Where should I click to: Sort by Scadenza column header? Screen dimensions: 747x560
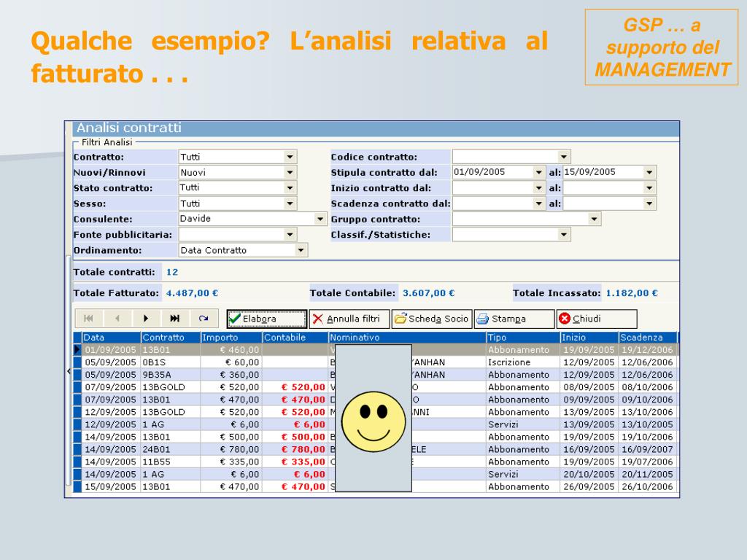pyautogui.click(x=648, y=337)
